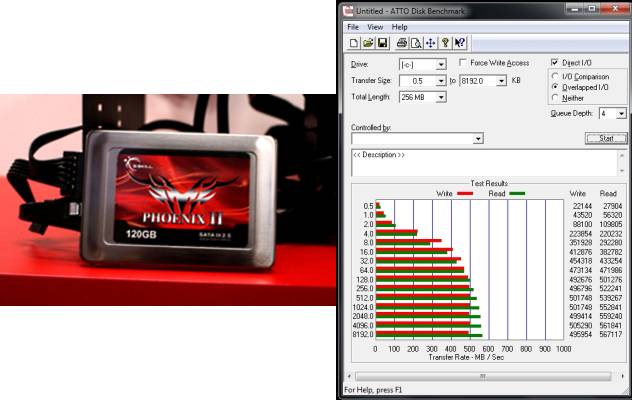Viewport: 632px width, 400px height.
Task: Click the horizontal scrollbar thumb at bottom
Action: pos(483,376)
